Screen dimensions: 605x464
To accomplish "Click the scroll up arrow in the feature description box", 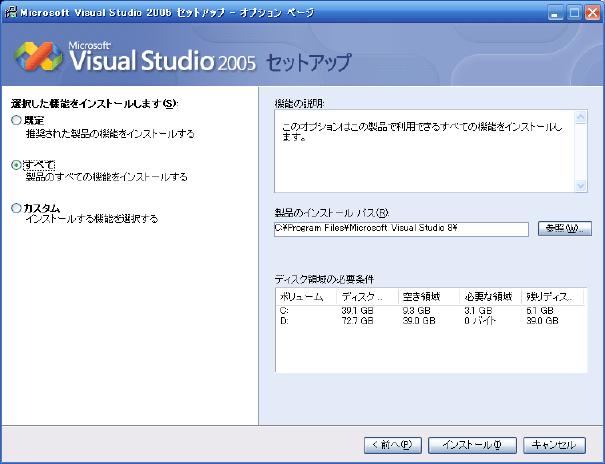I will click(580, 117).
